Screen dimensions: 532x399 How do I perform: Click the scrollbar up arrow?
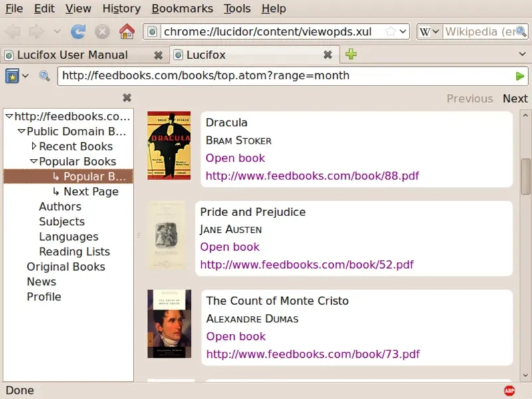click(x=525, y=115)
